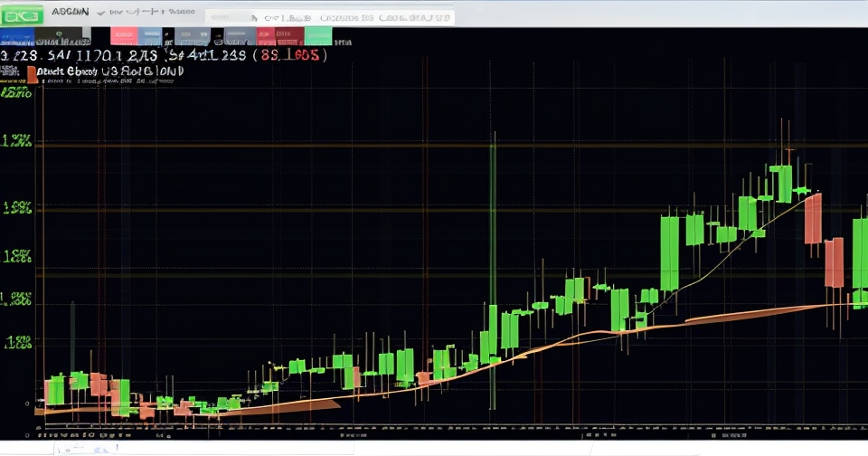
Task: Expand the ASCGIN symbol selector
Action: (70, 13)
